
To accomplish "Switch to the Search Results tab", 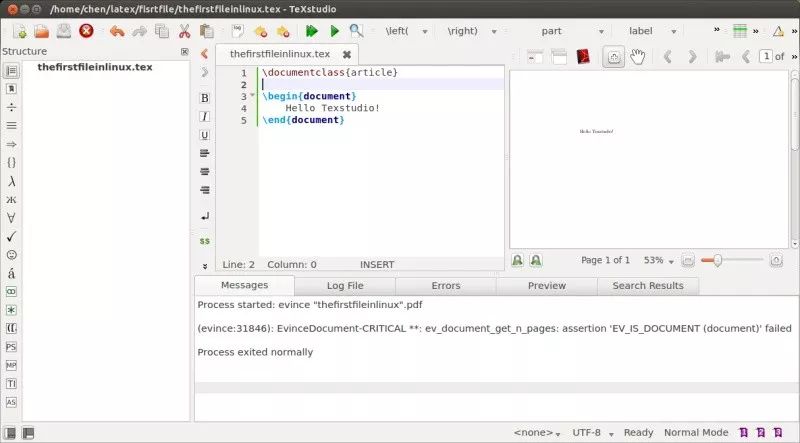I will (x=648, y=286).
